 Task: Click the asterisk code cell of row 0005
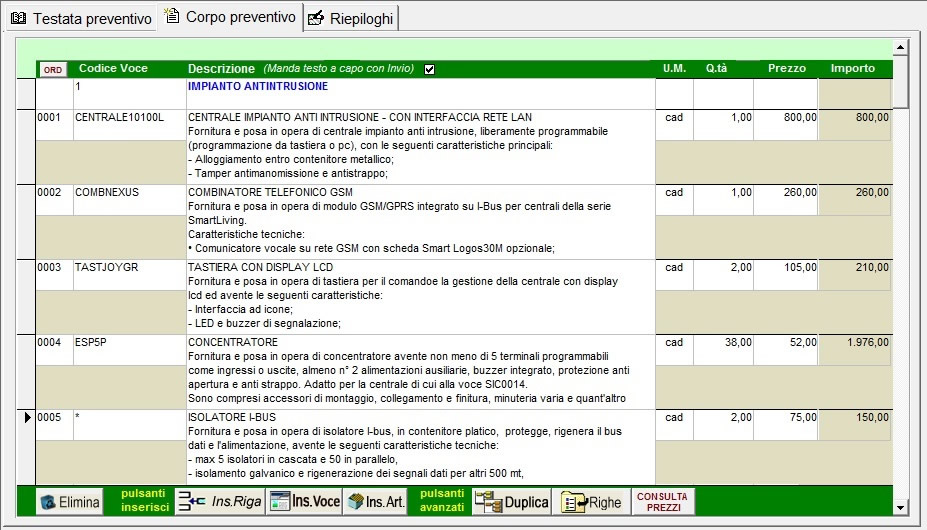pos(129,425)
